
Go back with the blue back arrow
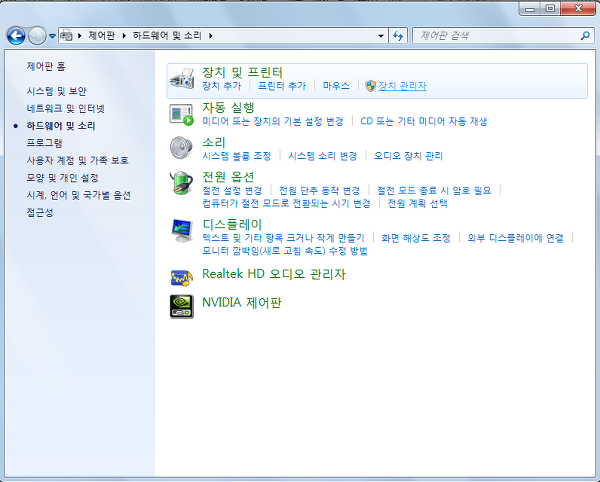16,36
